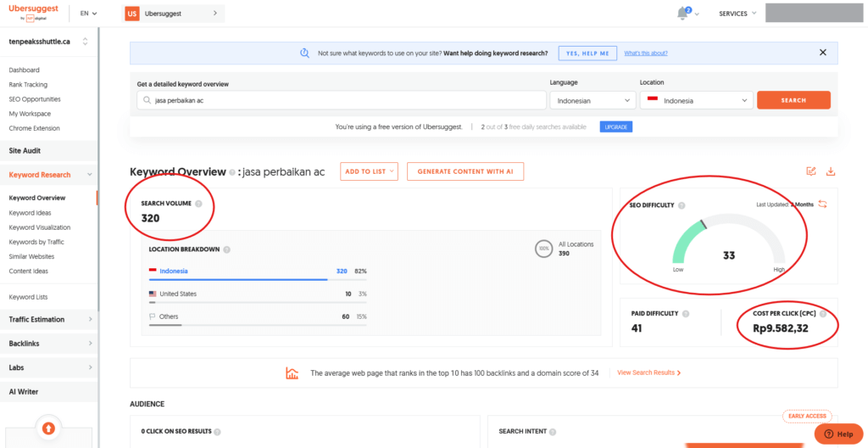Click the Location Breakdown help icon
Screen dimensions: 868x448
[x=227, y=249]
